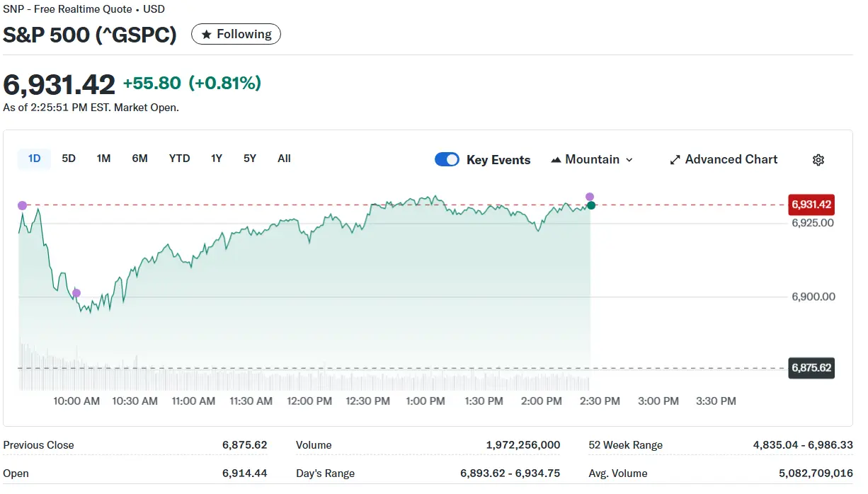This screenshot has height=494, width=868.
Task: Show the 6M chart range
Action: pyautogui.click(x=139, y=159)
